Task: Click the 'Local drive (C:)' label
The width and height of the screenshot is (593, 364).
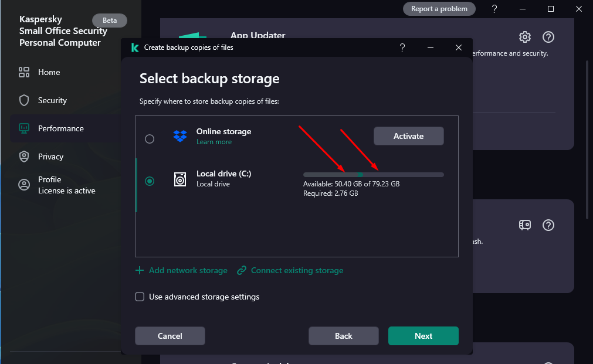Action: tap(224, 174)
